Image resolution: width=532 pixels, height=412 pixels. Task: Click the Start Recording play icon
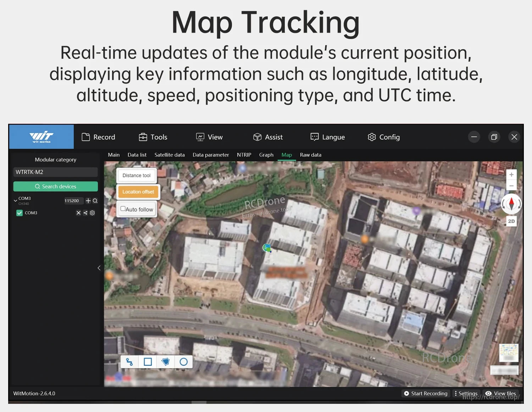[406, 394]
